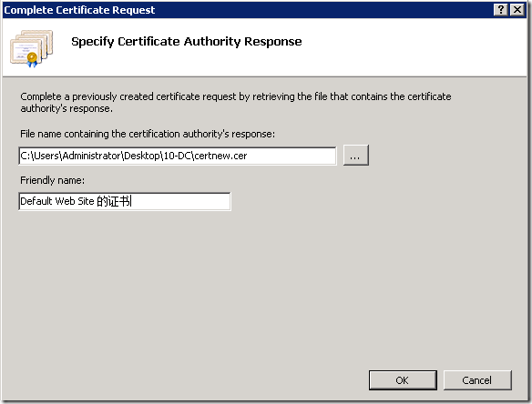This screenshot has height=404, width=532.
Task: Click the OK button
Action: click(x=403, y=380)
